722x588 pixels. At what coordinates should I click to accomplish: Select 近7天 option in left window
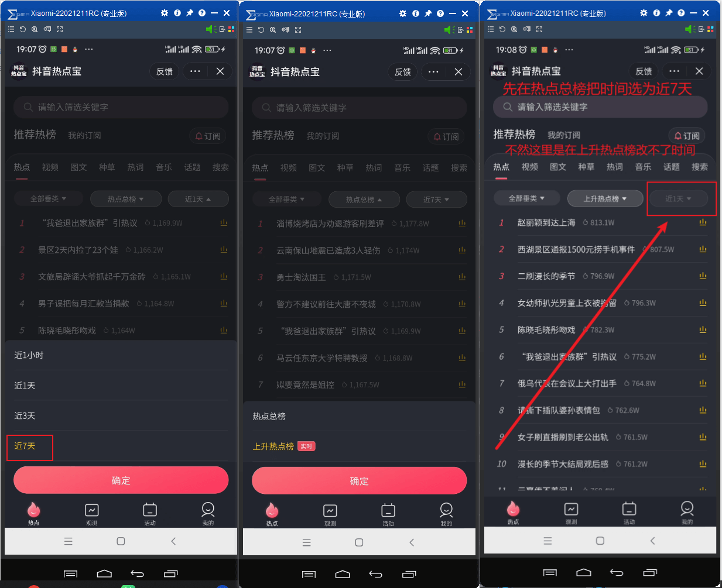[x=121, y=446]
